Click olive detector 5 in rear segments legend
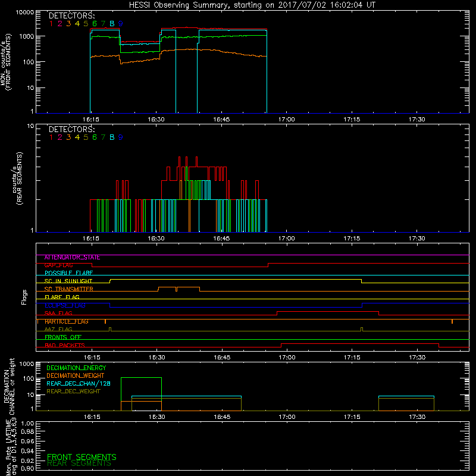Image resolution: width=476 pixels, height=476 pixels. click(86, 137)
